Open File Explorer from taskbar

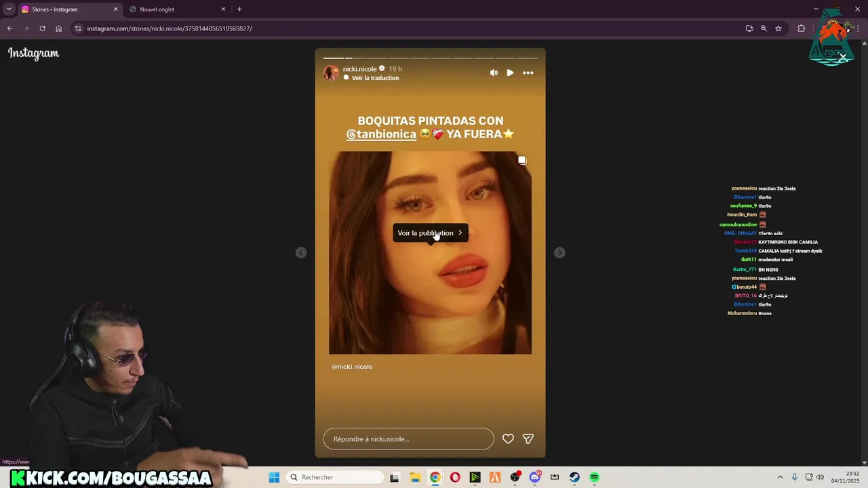point(415,477)
